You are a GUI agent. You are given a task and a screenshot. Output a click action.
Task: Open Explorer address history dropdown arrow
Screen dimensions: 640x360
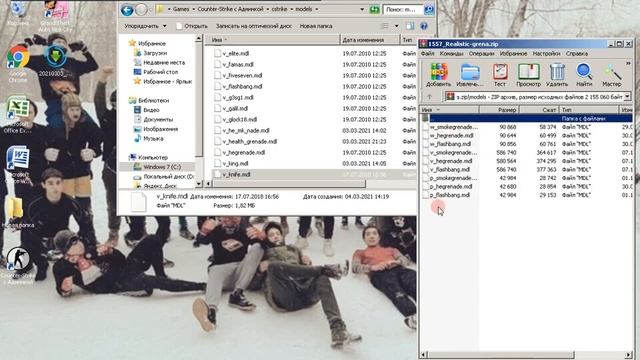point(362,9)
